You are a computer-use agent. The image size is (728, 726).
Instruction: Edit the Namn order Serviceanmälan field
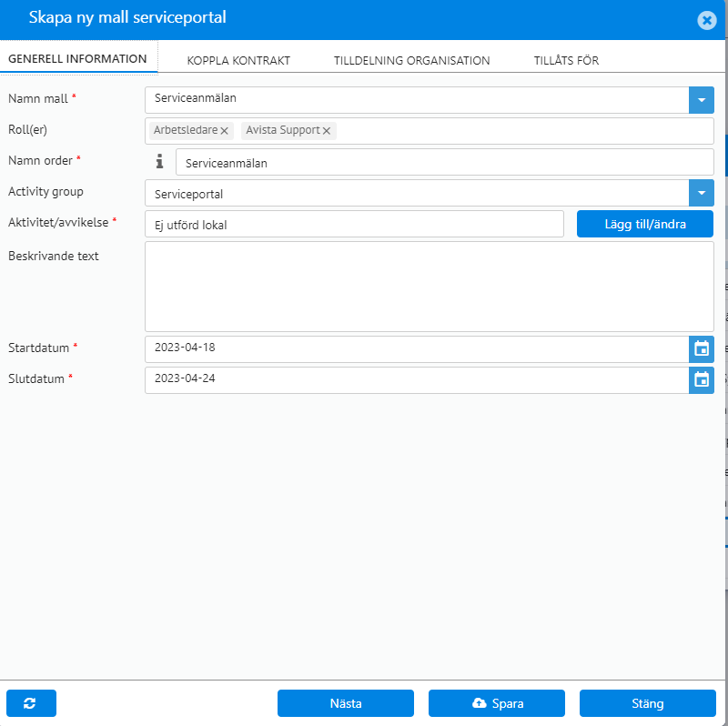coord(445,162)
